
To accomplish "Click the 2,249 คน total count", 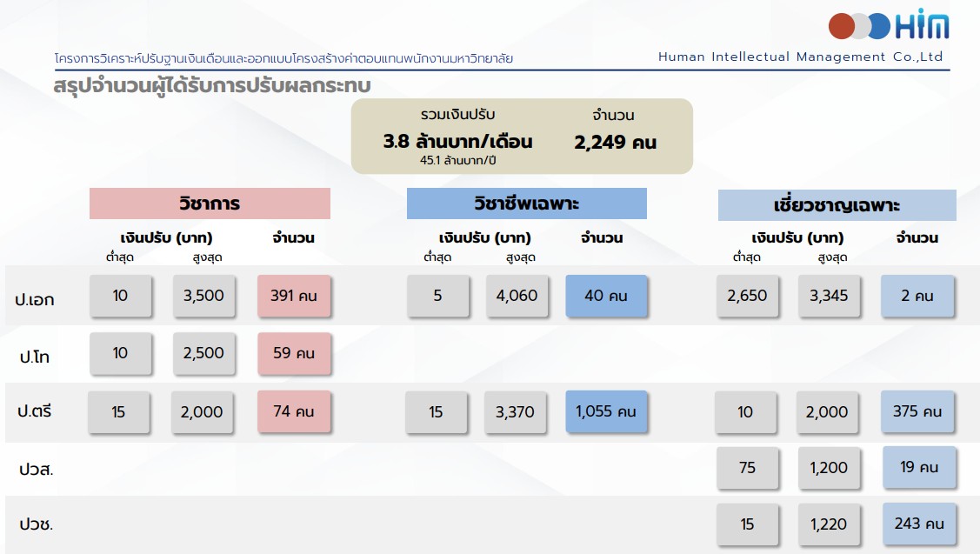I will tap(615, 142).
